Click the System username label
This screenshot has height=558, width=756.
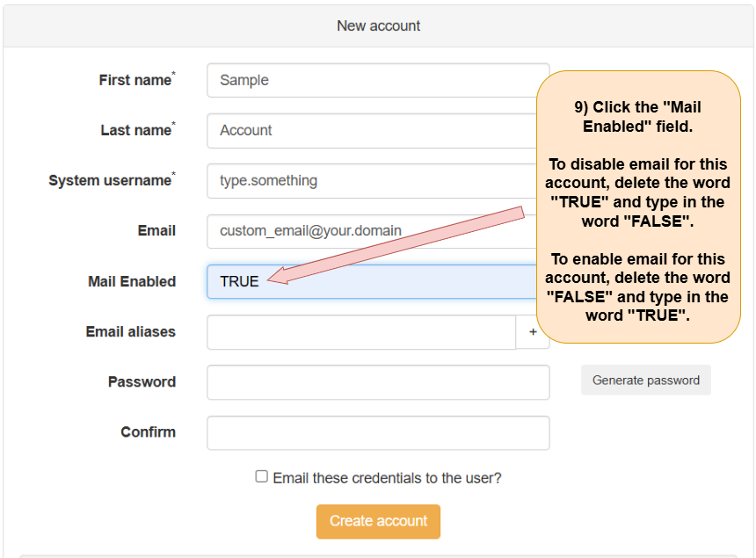(x=110, y=180)
